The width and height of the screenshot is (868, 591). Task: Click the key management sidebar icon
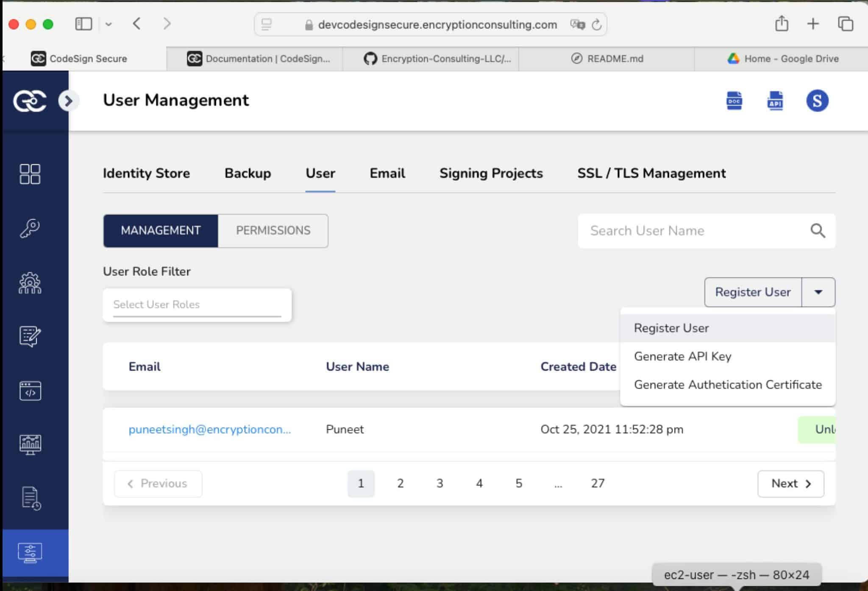click(30, 229)
